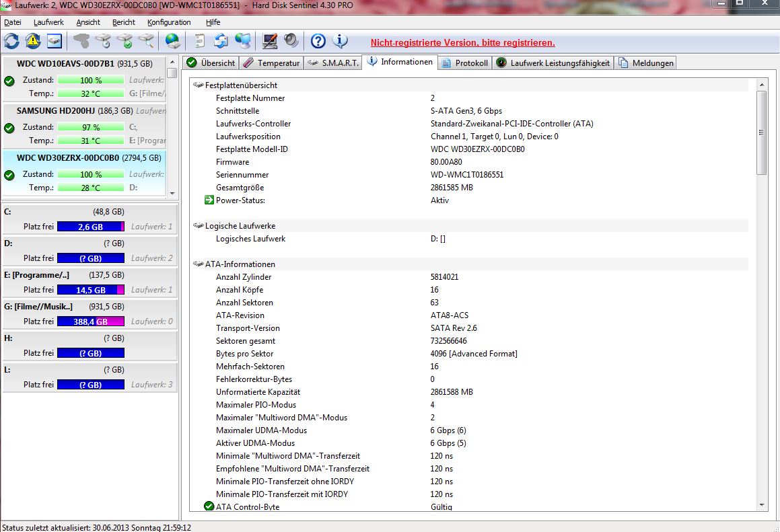Select the D: logical drive panel
Screen dimensions: 780x532
tap(90, 251)
